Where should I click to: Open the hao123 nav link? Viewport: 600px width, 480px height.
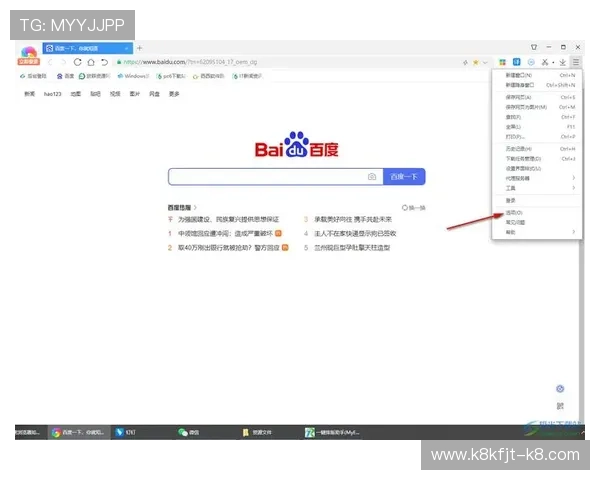tap(52, 94)
